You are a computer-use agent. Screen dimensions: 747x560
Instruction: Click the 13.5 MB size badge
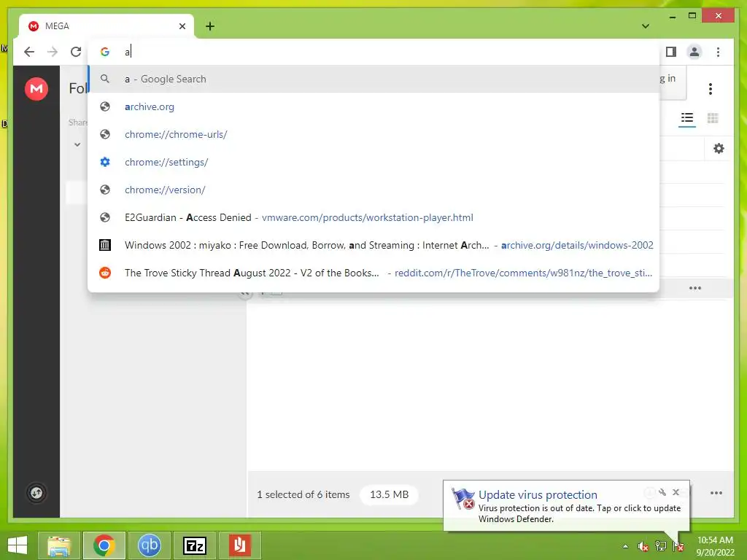[x=390, y=494]
